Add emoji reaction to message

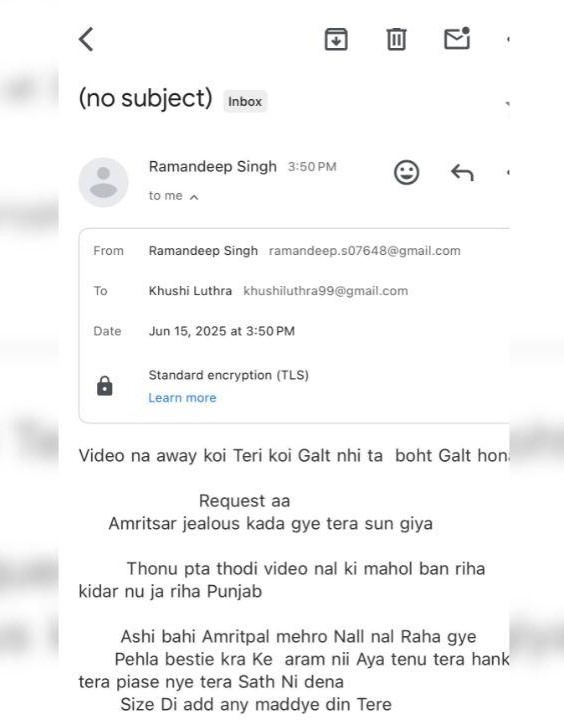pyautogui.click(x=406, y=173)
